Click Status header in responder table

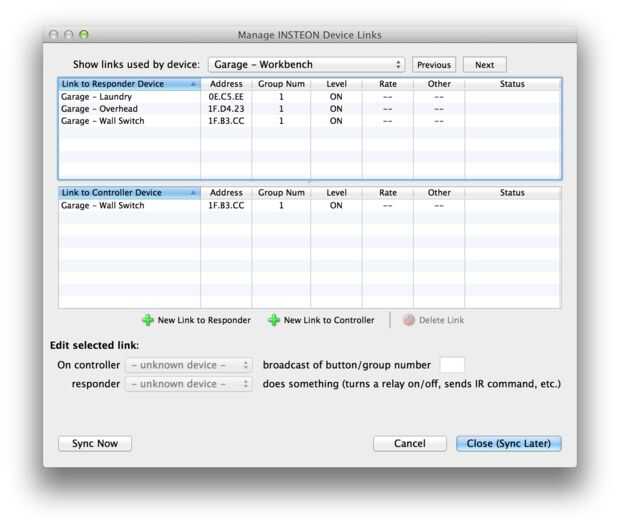coord(512,84)
